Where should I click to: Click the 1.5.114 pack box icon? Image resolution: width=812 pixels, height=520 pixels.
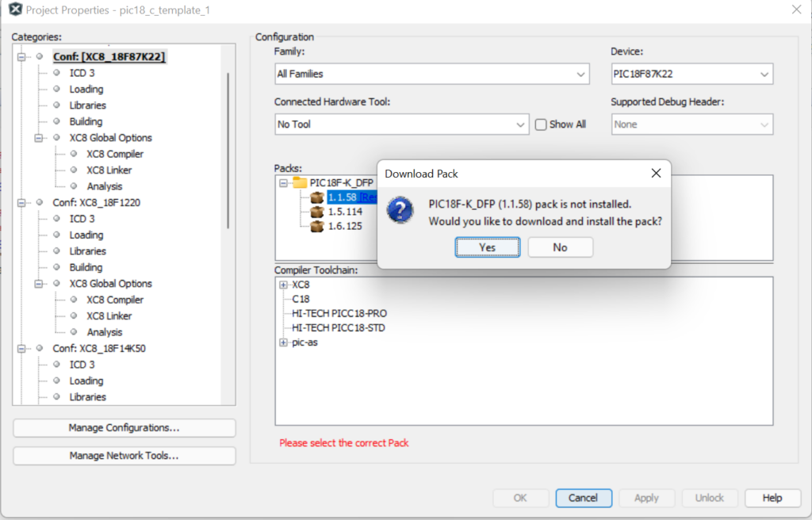317,212
